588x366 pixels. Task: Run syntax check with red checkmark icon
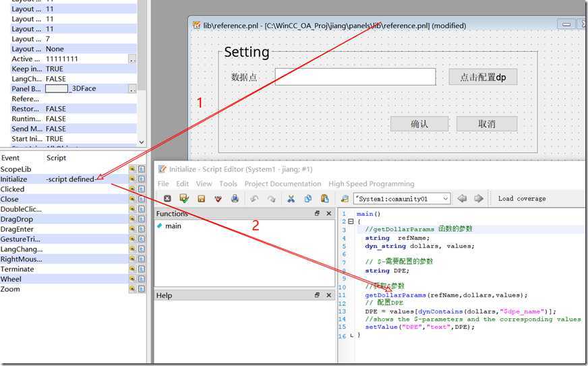[x=218, y=199]
